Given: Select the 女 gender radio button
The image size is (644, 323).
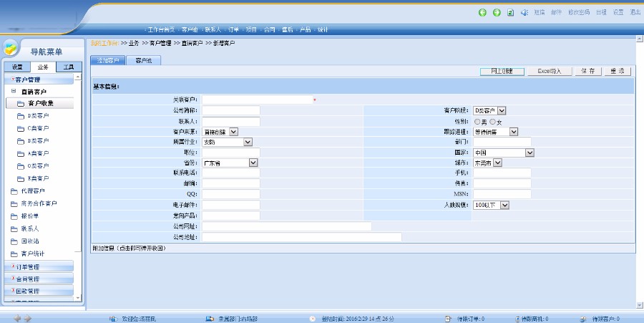Looking at the screenshot, I should [492, 122].
